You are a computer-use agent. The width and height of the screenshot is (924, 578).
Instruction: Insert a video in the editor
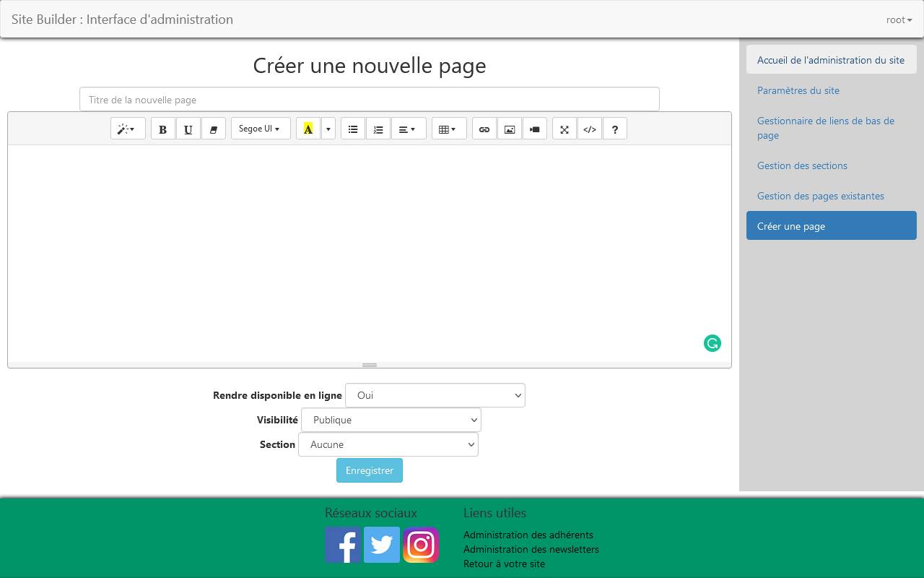tap(535, 129)
